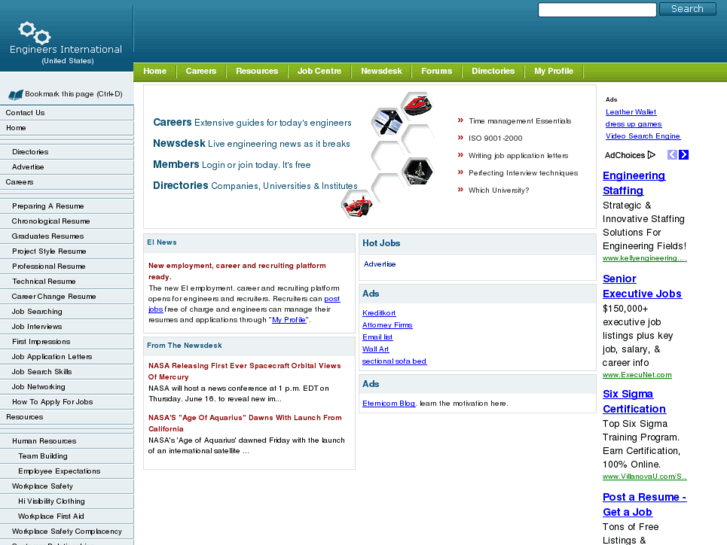The width and height of the screenshot is (727, 545).
Task: Open Hi Visibility Clothing sidebar item
Action: coord(67,501)
